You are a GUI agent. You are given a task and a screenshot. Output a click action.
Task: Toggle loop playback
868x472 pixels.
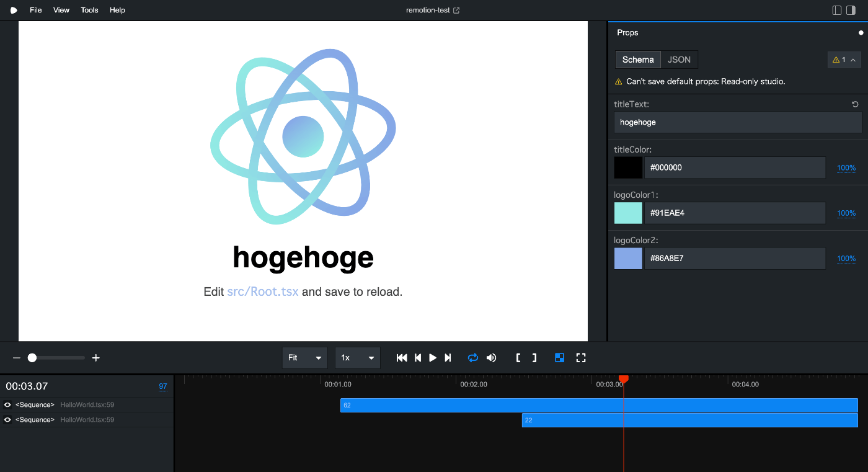point(473,358)
